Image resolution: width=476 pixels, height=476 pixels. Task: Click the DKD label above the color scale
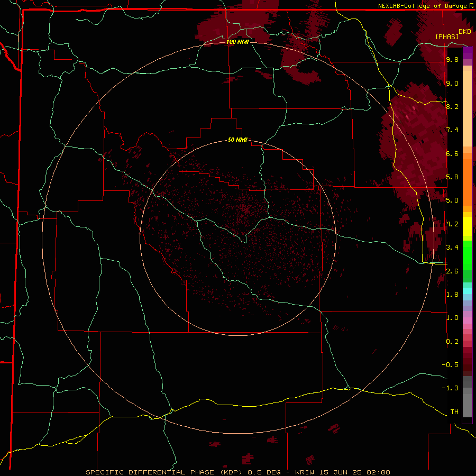coord(465,32)
